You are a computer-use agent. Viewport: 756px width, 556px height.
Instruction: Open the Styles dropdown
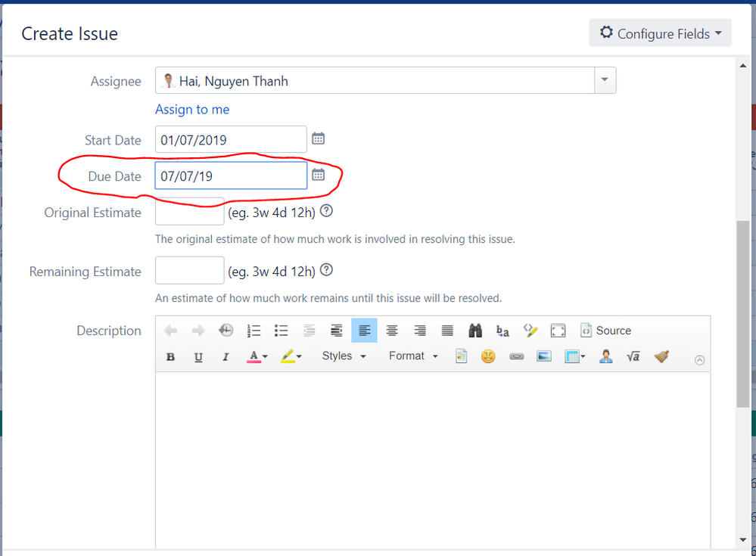point(344,356)
